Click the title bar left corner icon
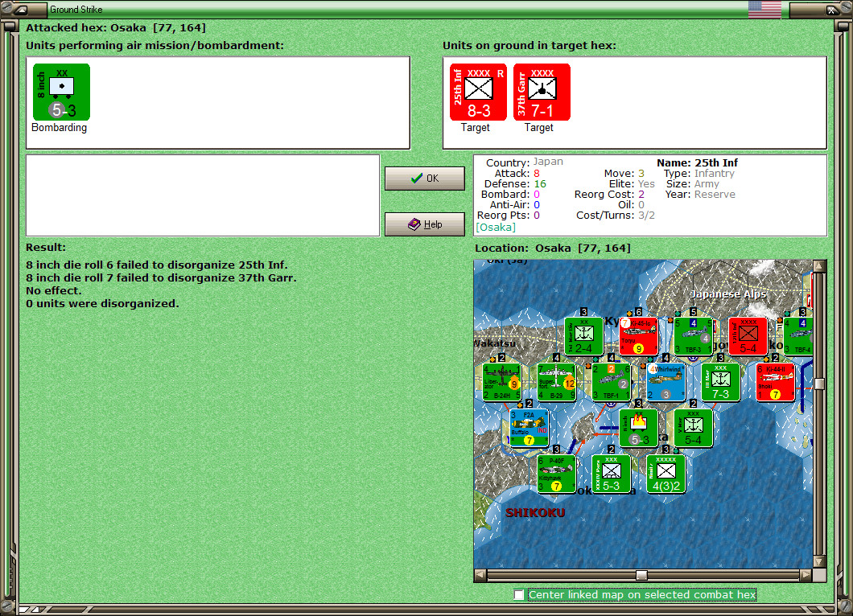This screenshot has width=853, height=616. [21, 9]
